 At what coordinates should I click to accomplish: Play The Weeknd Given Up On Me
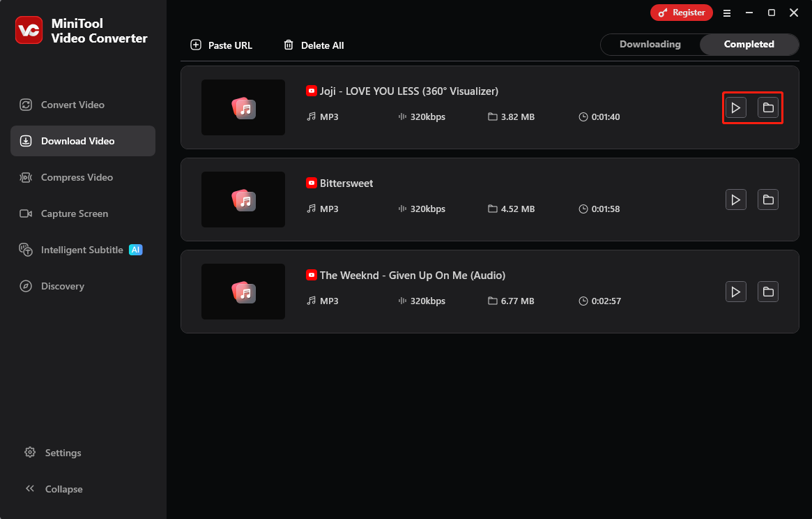click(736, 292)
